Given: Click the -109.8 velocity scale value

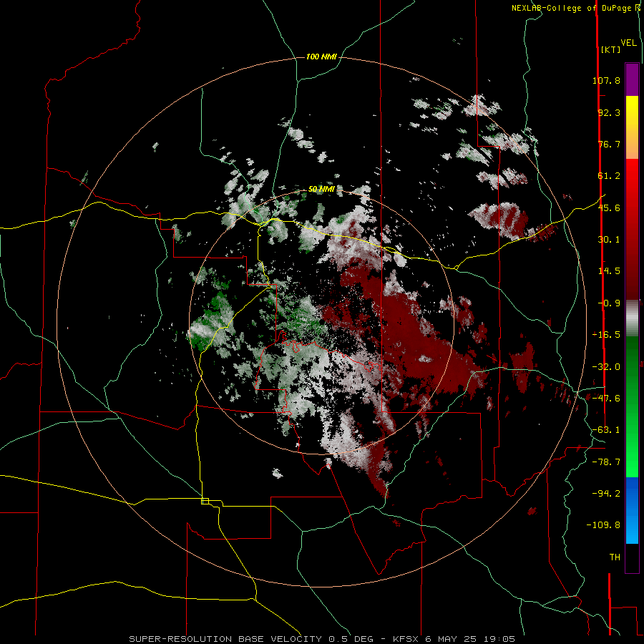Looking at the screenshot, I should (603, 525).
